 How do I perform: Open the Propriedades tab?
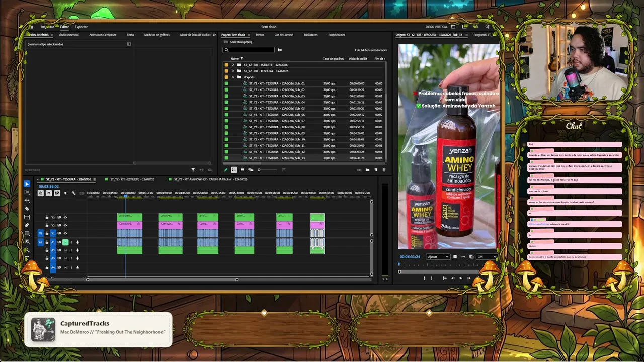click(337, 35)
